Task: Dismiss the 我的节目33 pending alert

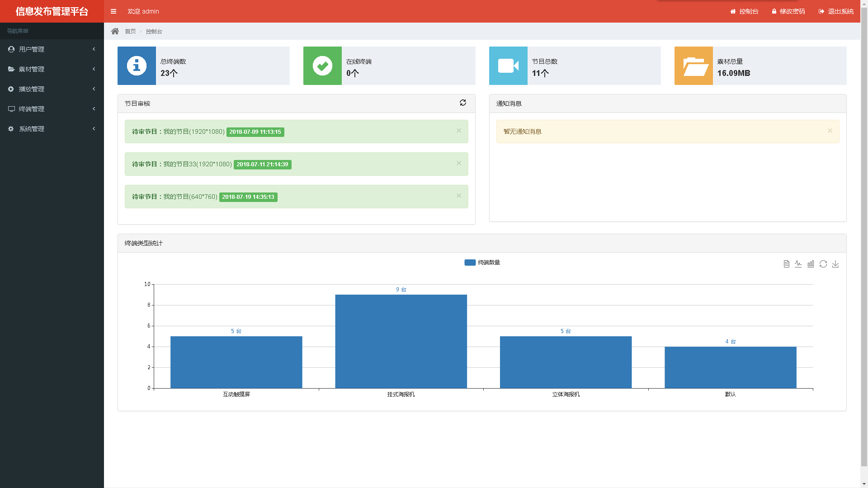Action: click(458, 164)
